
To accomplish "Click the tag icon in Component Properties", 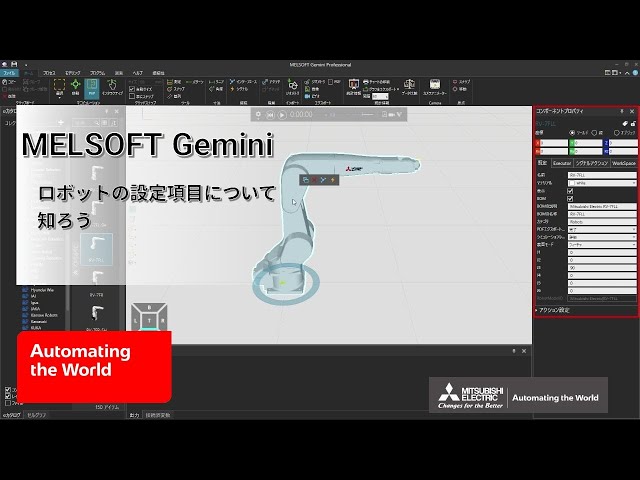I will click(x=625, y=123).
